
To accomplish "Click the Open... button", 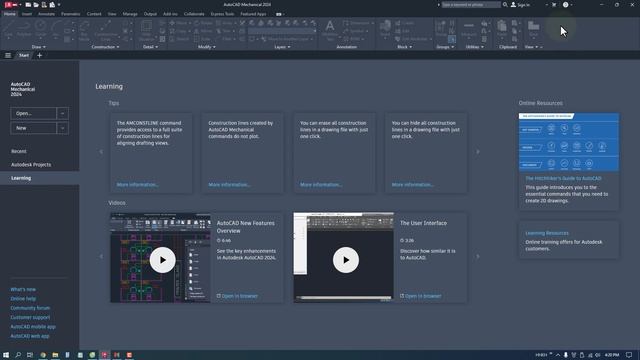I will 33,113.
